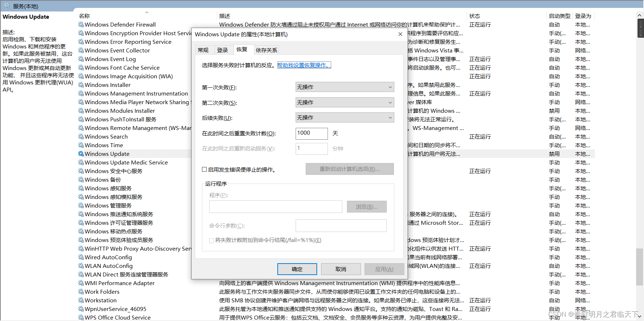Image resolution: width=644 pixels, height=321 pixels.
Task: Click the 命令行参数(C) input field
Action: click(341, 225)
